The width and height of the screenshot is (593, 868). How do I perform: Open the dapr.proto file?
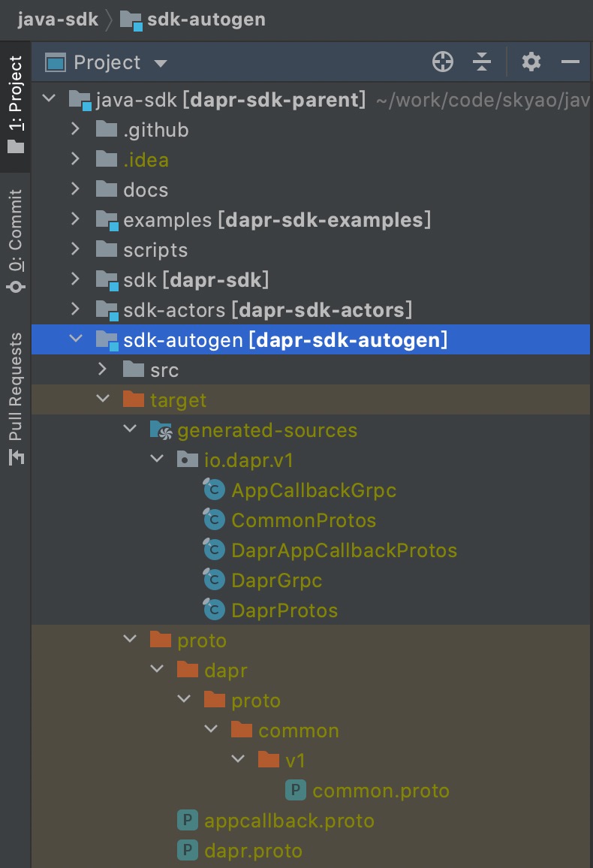coord(253,850)
